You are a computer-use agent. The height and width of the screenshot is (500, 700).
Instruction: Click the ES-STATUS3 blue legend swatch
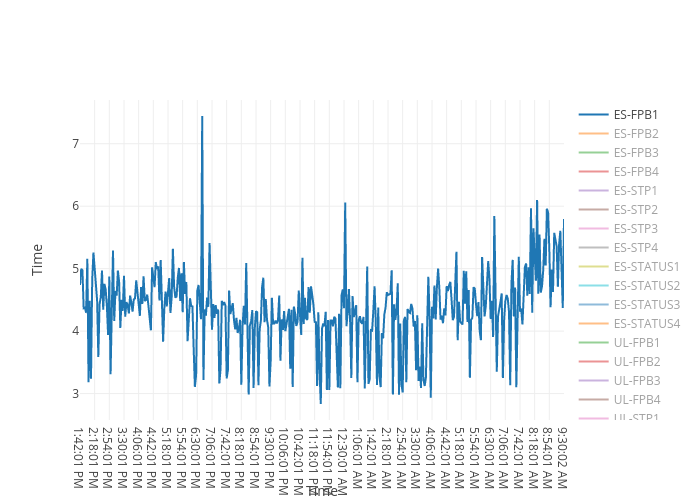click(594, 305)
